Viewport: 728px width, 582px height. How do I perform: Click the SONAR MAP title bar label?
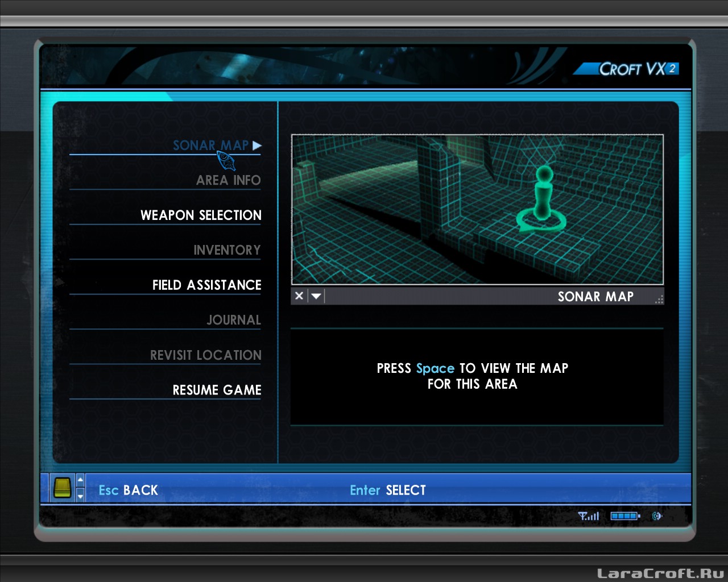tap(595, 297)
